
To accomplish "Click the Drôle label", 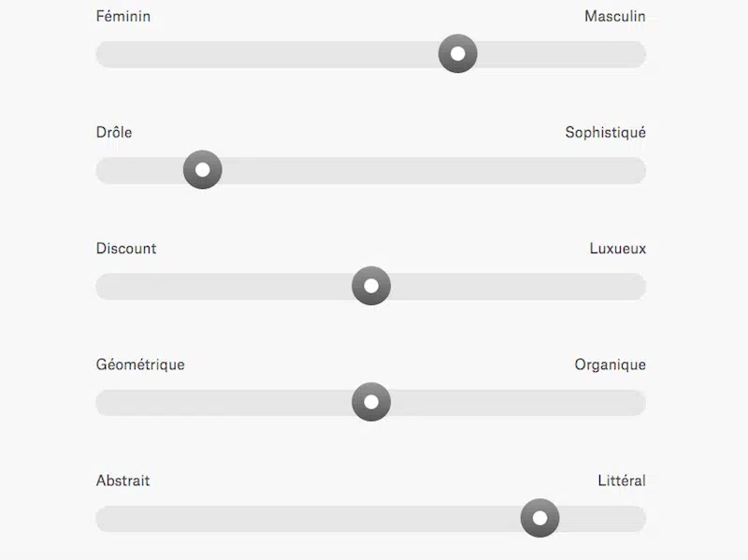I will [114, 133].
